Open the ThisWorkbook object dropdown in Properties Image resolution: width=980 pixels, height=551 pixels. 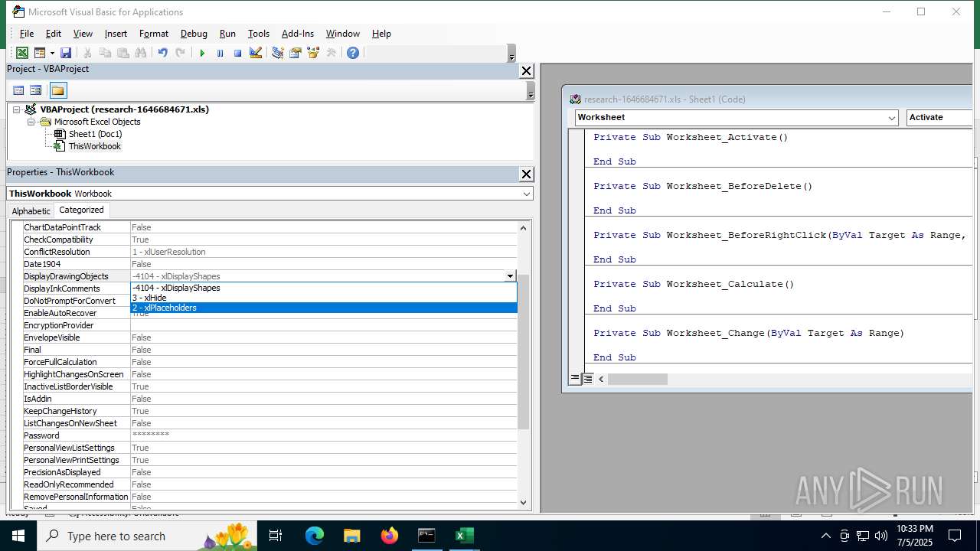point(526,194)
